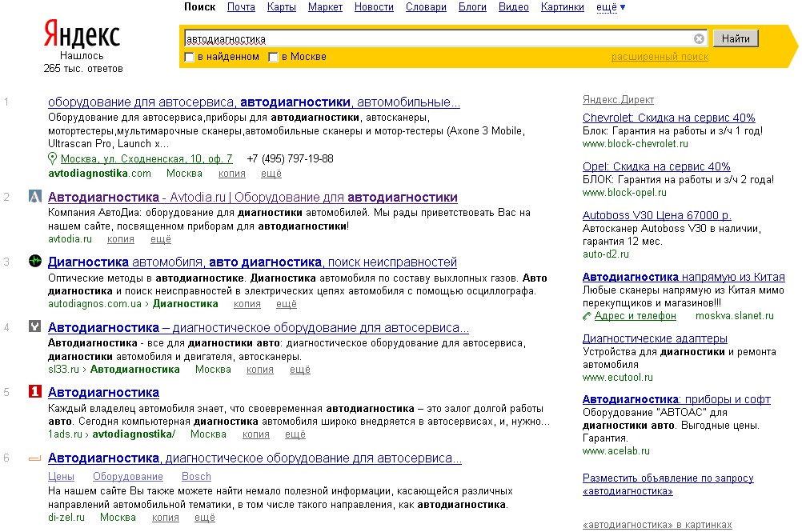Screen dimensions: 802x532
Task: Open the Цены sitelink
Action: pos(61,476)
